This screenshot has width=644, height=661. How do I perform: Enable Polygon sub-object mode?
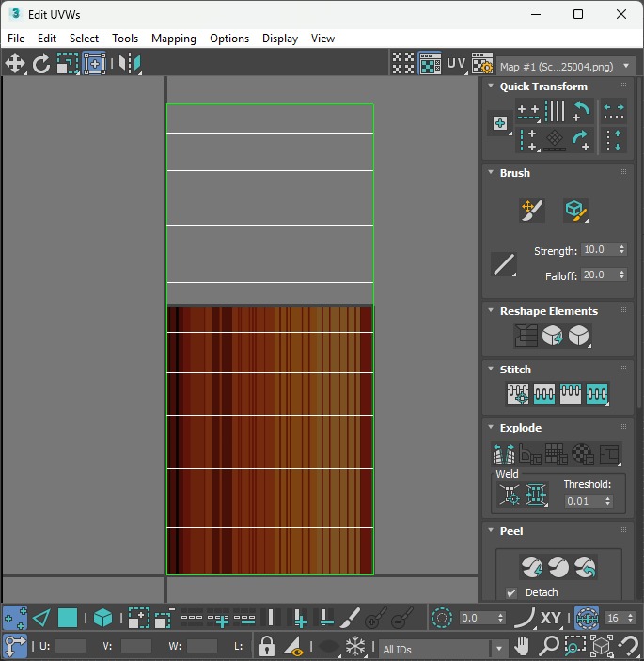pos(68,618)
